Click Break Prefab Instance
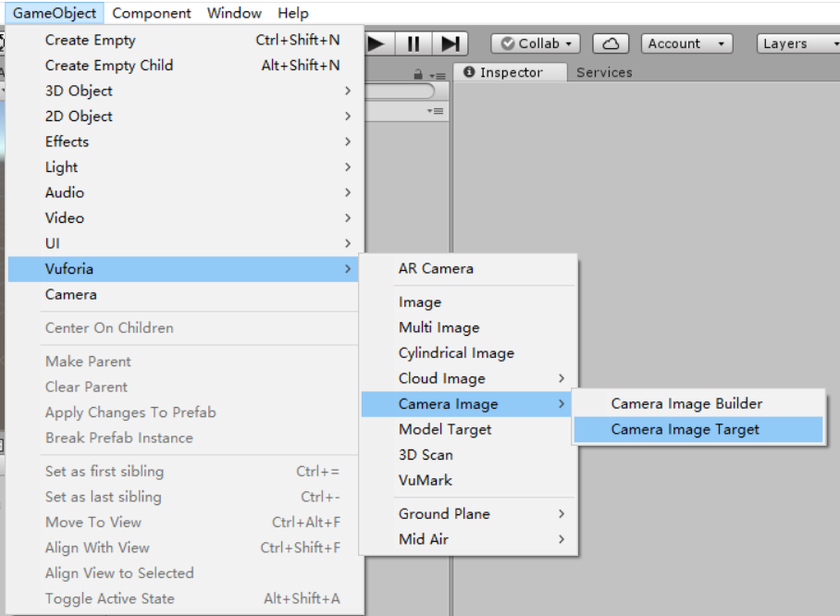 click(x=183, y=437)
